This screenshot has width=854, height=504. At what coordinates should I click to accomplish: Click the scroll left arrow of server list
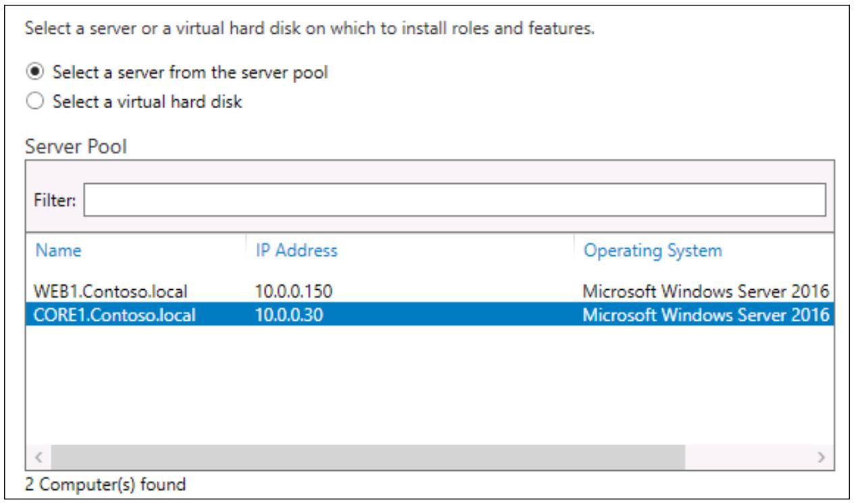[x=39, y=457]
